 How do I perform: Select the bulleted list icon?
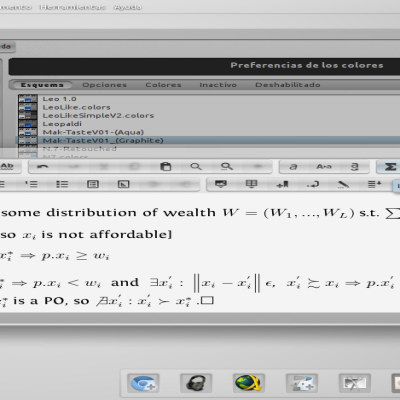point(62,184)
